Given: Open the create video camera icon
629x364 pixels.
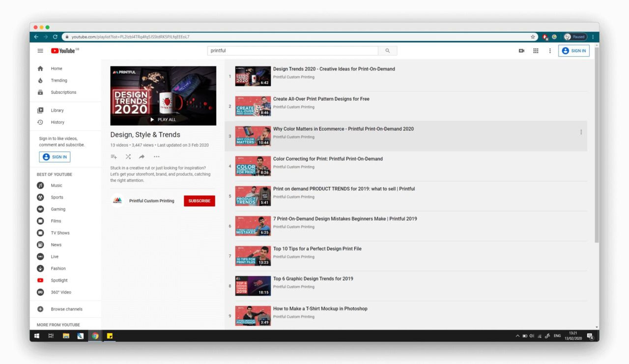Looking at the screenshot, I should pos(521,51).
